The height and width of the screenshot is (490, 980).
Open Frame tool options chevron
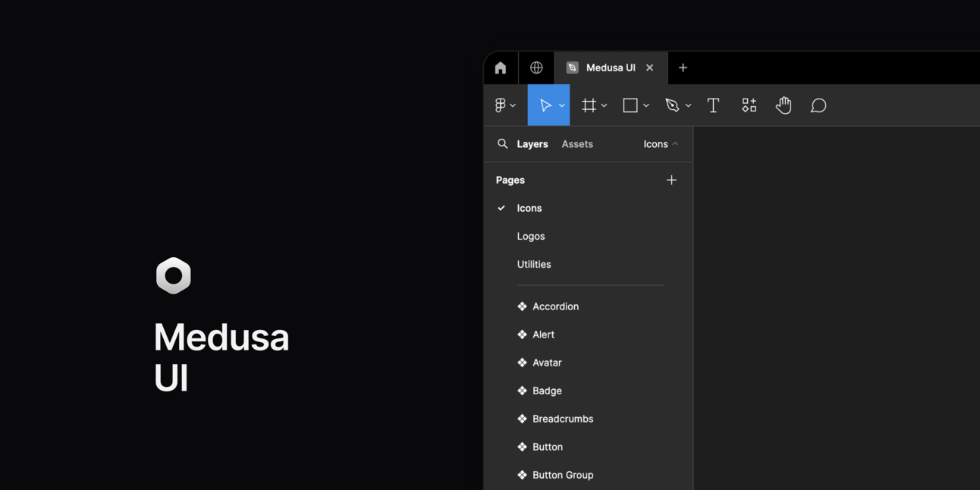point(604,105)
